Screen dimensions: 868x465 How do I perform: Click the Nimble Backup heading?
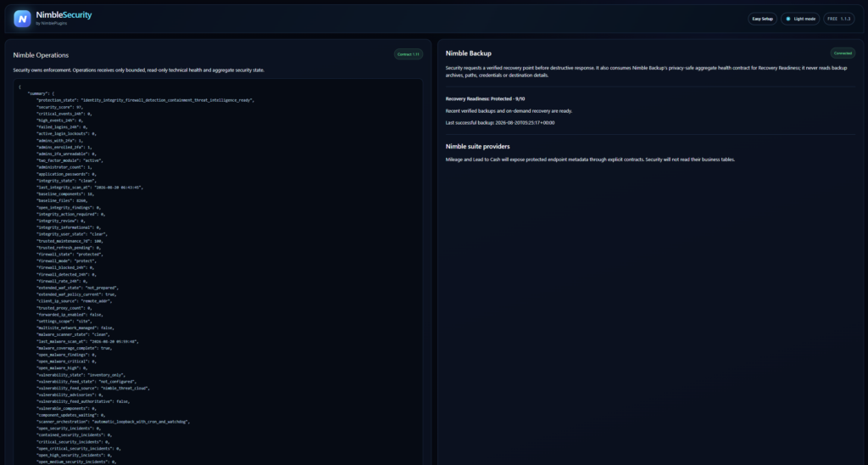[468, 53]
